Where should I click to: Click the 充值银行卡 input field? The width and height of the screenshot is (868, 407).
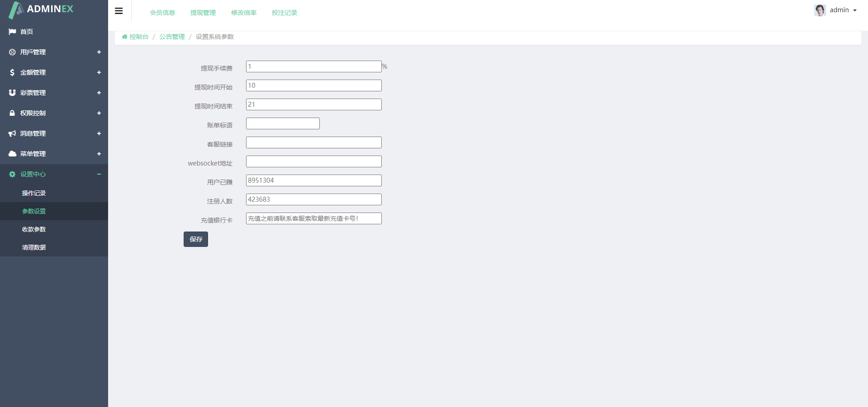[314, 218]
